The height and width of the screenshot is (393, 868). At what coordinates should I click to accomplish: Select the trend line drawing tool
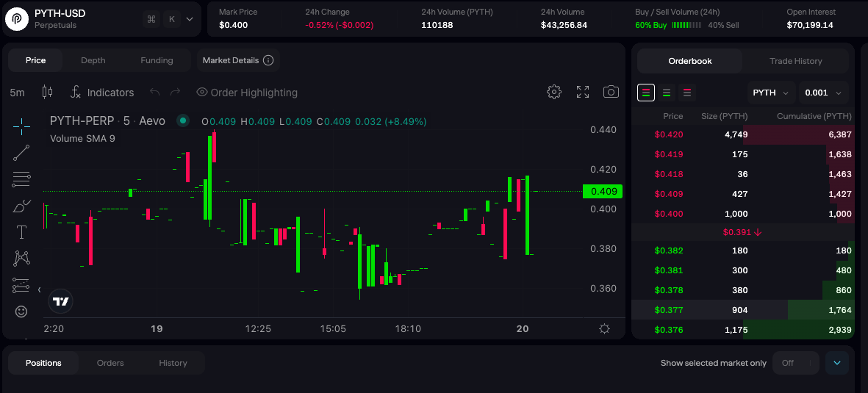pos(21,153)
